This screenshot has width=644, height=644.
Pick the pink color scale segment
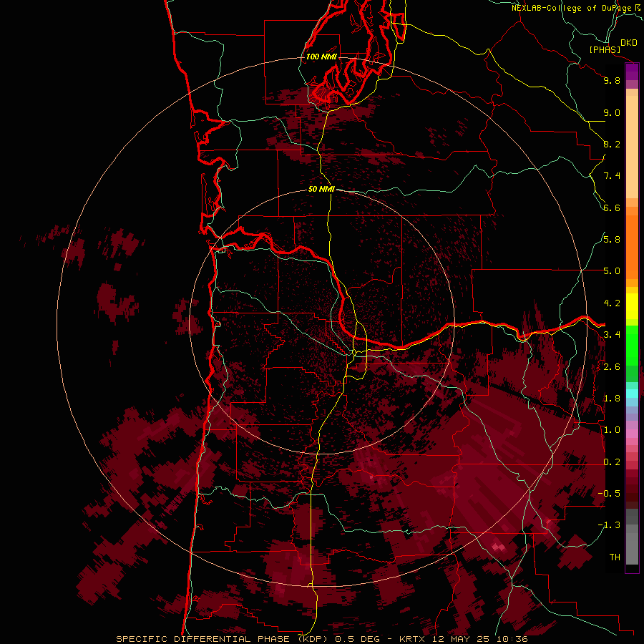[632, 434]
